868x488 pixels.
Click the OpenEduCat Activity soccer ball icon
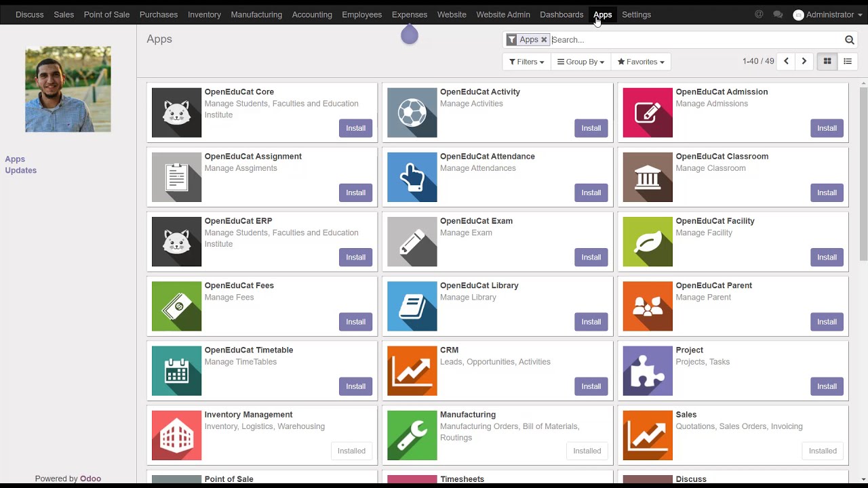pos(412,113)
